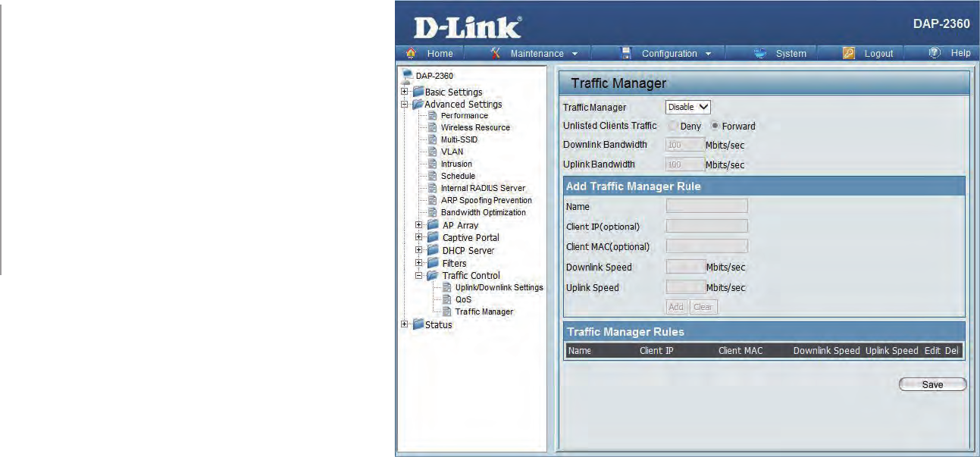
Task: Click the rule Name input field
Action: (x=707, y=206)
